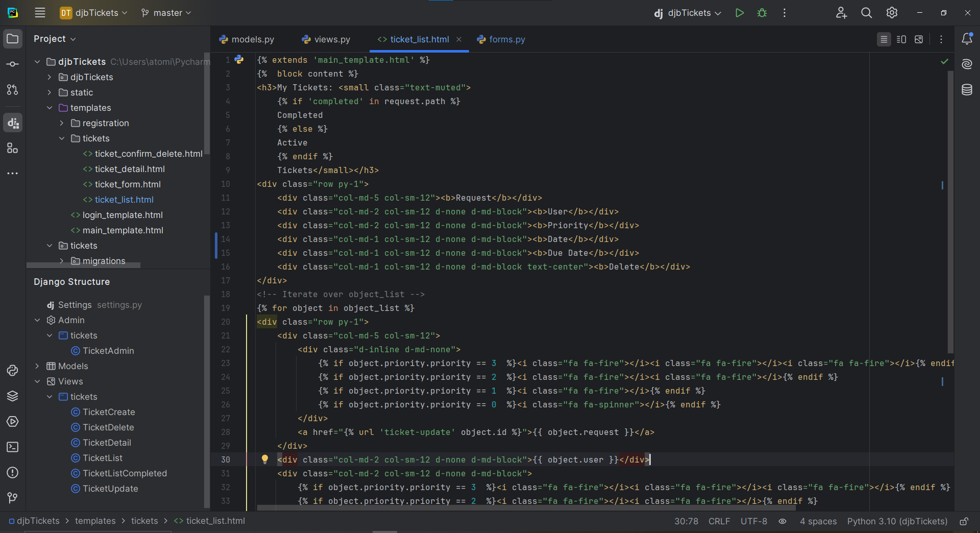
Task: Open the Services tool window
Action: tap(13, 422)
